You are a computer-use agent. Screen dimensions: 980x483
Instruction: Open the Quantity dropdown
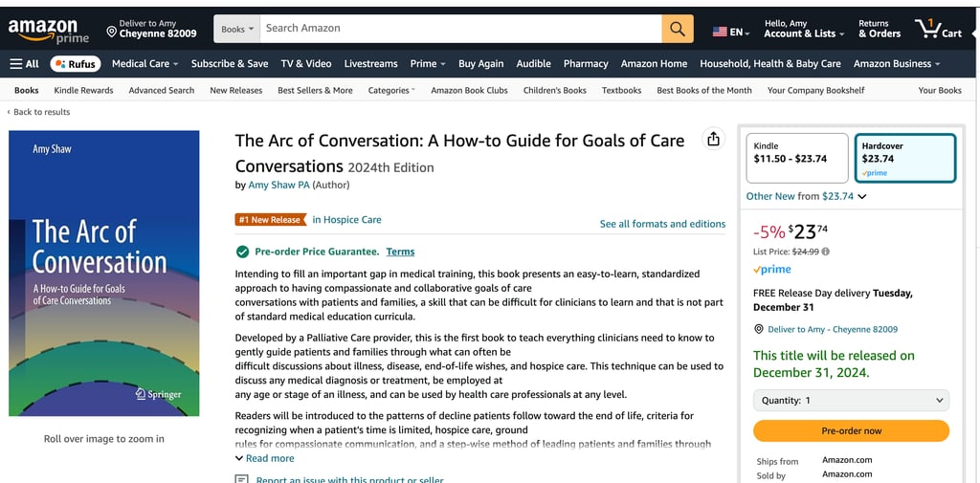pyautogui.click(x=851, y=401)
